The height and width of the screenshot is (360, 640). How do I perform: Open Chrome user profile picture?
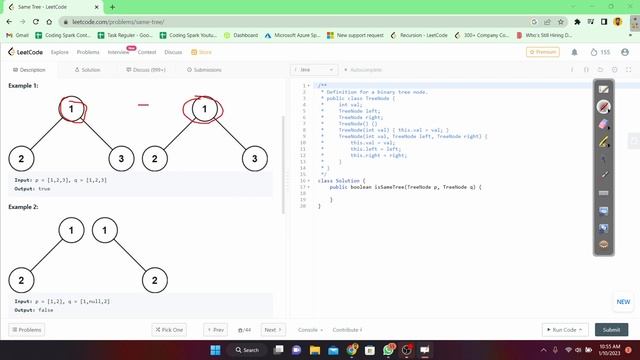(x=618, y=22)
